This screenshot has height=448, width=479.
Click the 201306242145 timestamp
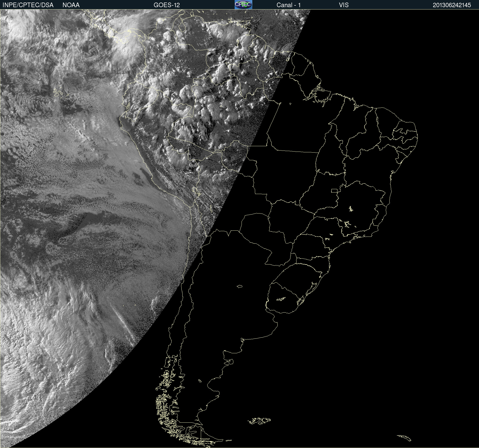[x=452, y=5]
